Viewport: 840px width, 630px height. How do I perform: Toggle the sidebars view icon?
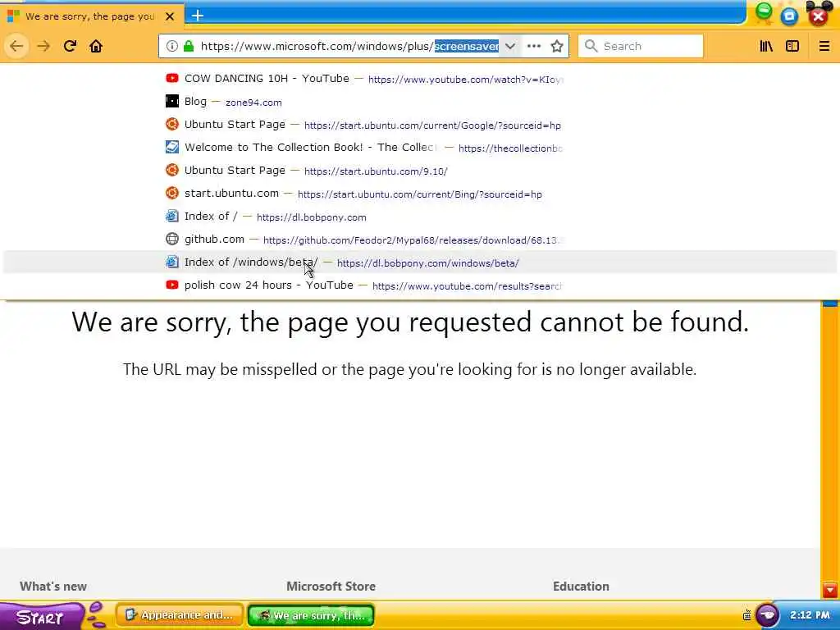(x=792, y=46)
